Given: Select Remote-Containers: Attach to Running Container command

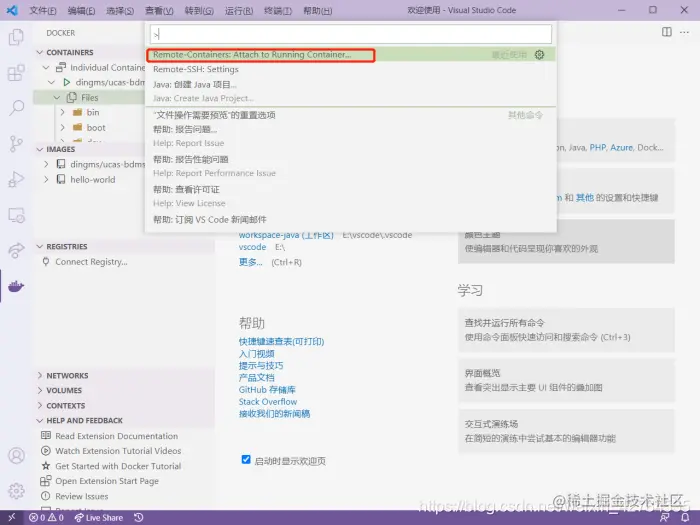Looking at the screenshot, I should point(351,54).
